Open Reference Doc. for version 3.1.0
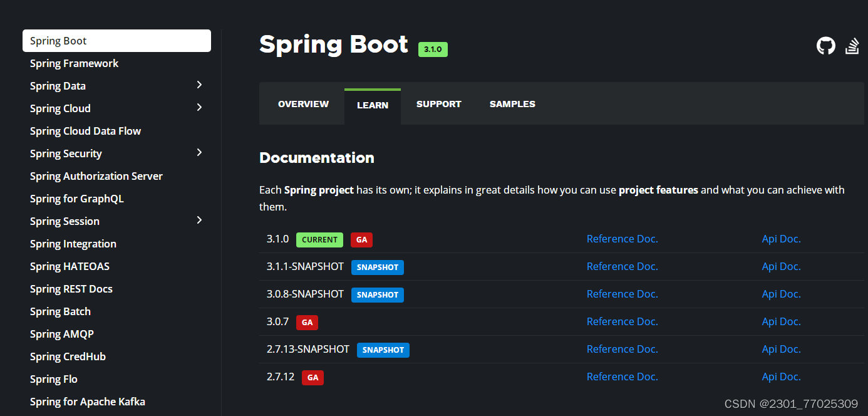868x416 pixels. click(x=622, y=239)
